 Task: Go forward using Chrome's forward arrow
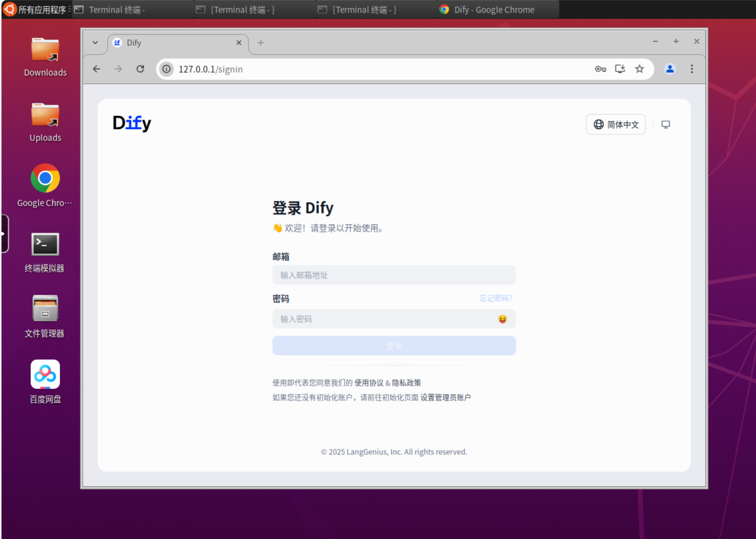tap(118, 69)
